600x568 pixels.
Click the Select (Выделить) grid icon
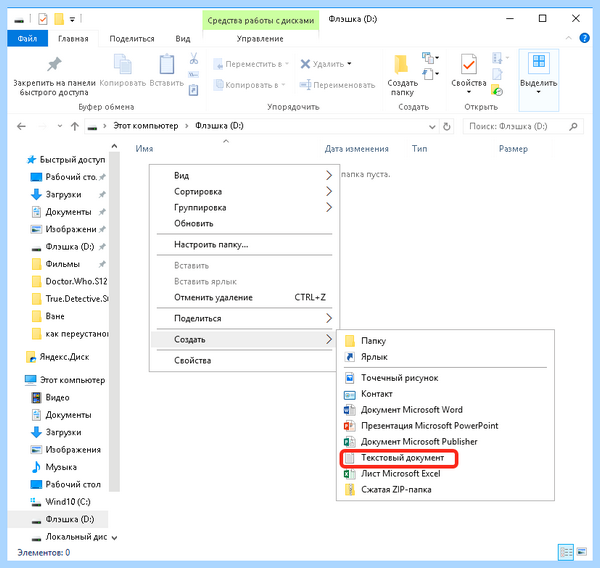[x=538, y=63]
